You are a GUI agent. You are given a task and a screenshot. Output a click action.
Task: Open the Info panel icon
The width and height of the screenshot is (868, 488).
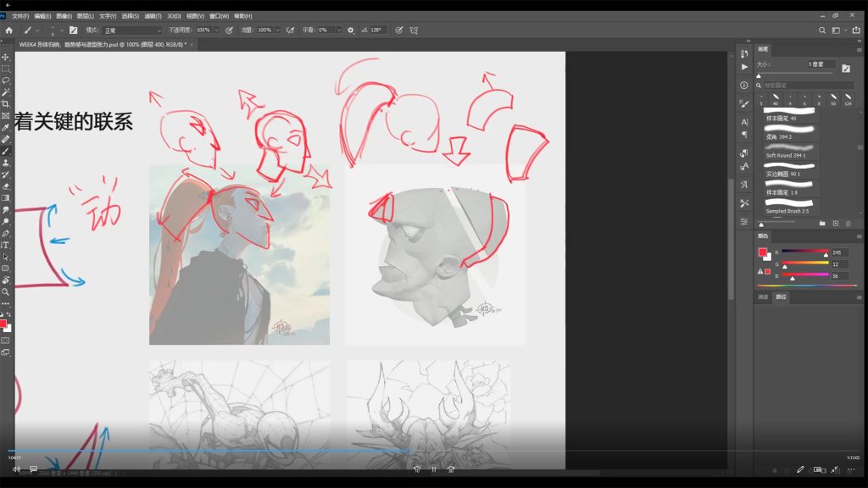744,85
